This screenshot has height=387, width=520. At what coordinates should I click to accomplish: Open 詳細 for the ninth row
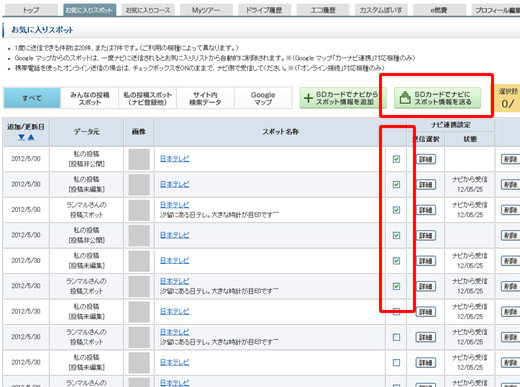(x=426, y=363)
